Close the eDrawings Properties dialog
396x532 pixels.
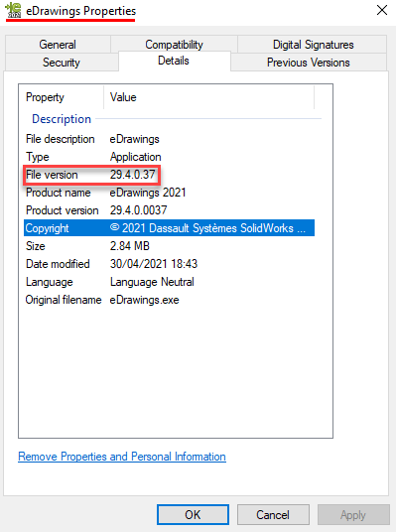382,10
